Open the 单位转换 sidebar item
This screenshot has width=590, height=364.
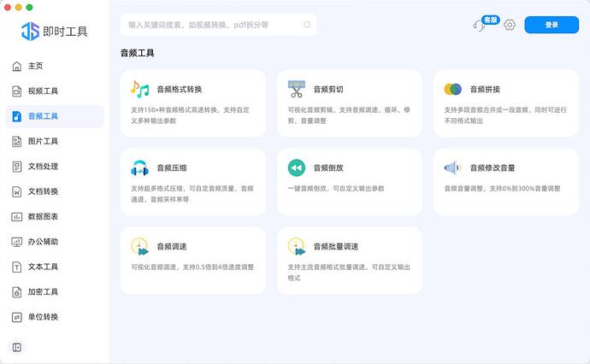(x=43, y=317)
